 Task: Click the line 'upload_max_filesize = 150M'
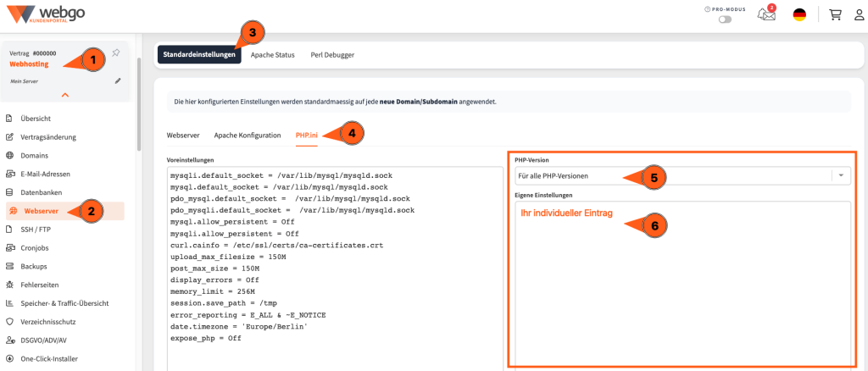coord(228,257)
